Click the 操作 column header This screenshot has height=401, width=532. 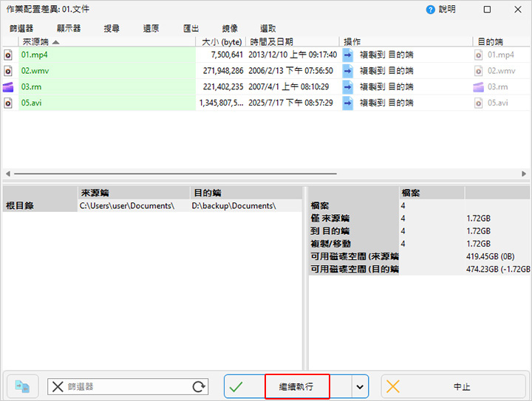click(406, 41)
